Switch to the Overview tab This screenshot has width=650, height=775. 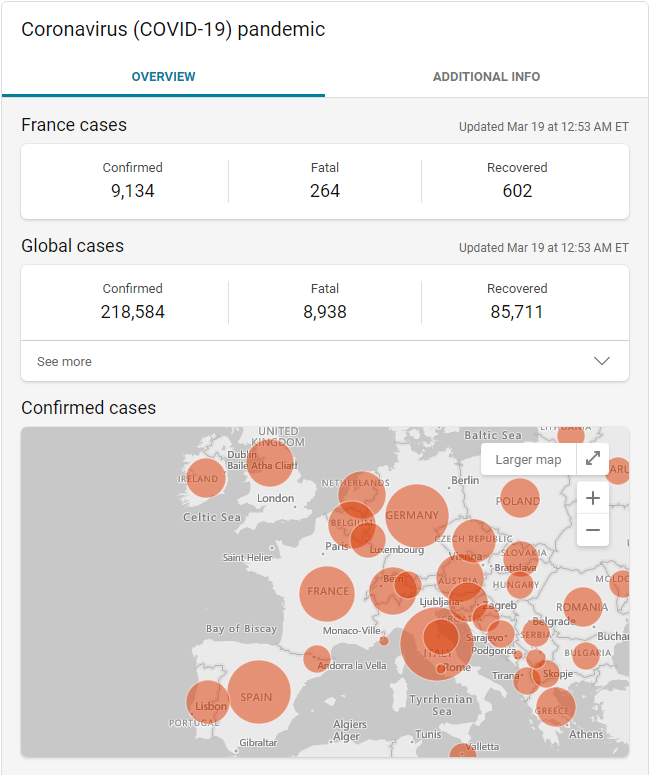[163, 77]
